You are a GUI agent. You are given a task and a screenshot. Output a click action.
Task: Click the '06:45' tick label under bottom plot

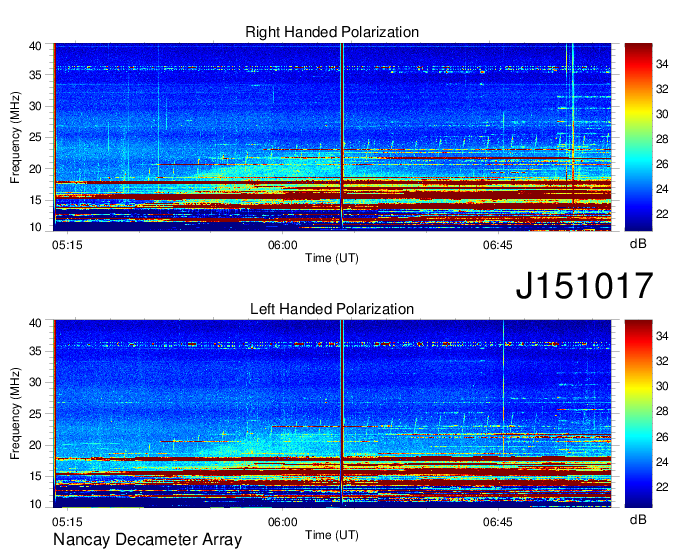[498, 522]
